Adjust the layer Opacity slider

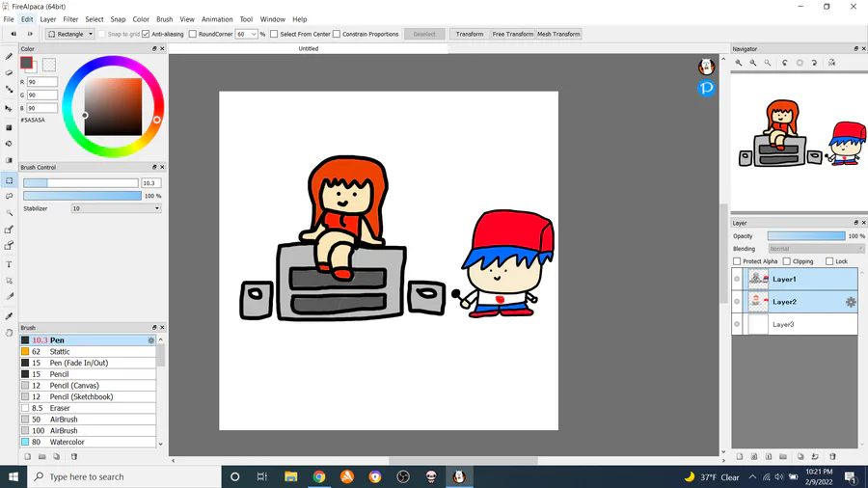coord(806,236)
